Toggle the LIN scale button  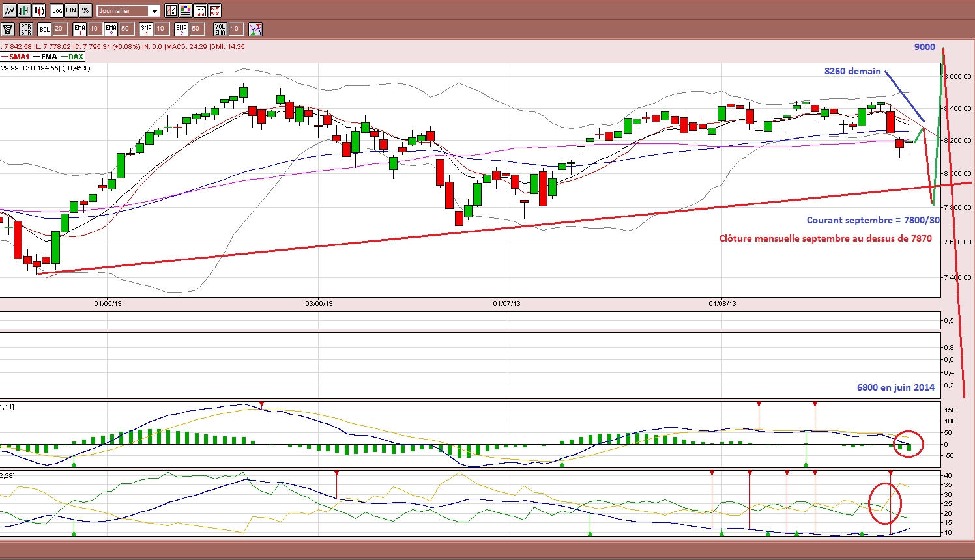click(x=71, y=10)
